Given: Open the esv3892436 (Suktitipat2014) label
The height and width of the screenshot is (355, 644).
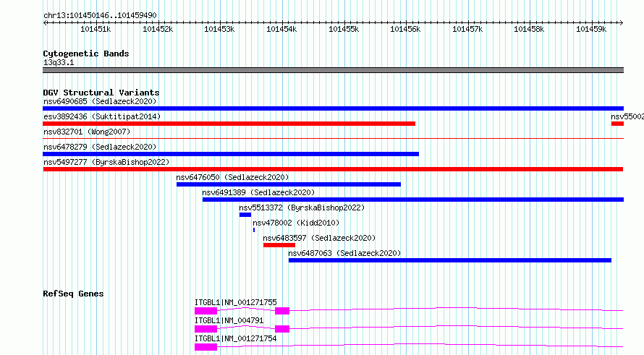Looking at the screenshot, I should coord(102,116).
